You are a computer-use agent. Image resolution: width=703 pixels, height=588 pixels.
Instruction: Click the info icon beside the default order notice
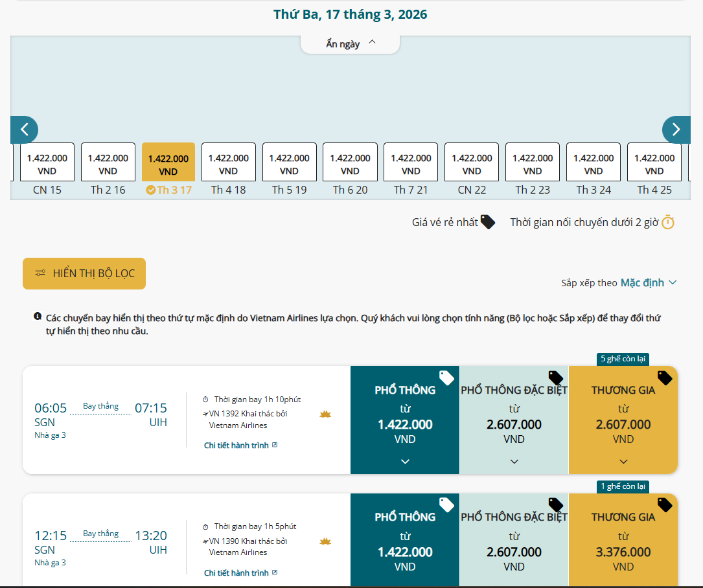coord(38,317)
